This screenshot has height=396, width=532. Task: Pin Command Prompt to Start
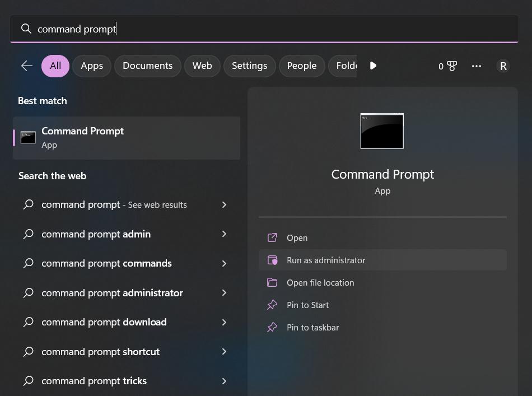(x=307, y=305)
